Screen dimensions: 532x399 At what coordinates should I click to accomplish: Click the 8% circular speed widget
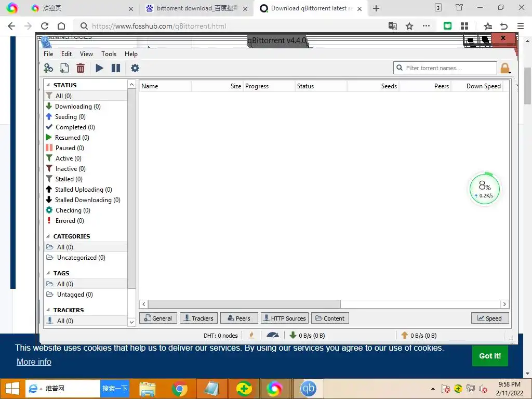(x=485, y=189)
